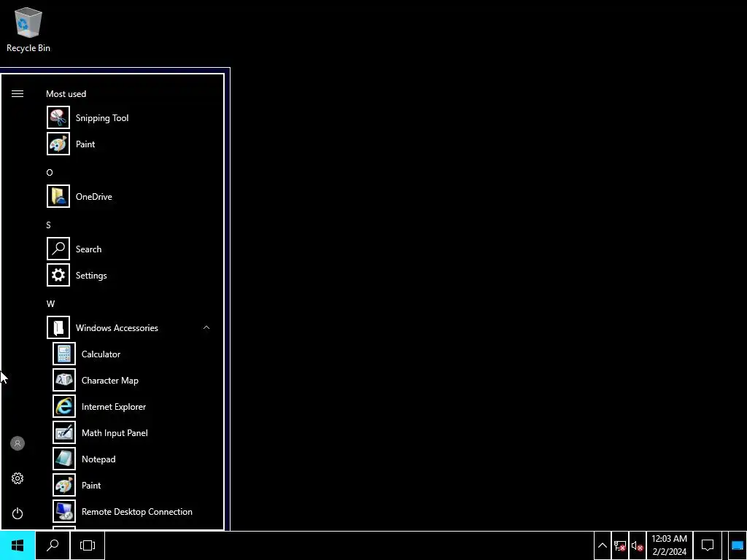This screenshot has height=560, width=747.
Task: Open the Math Input Panel icon
Action: click(64, 432)
